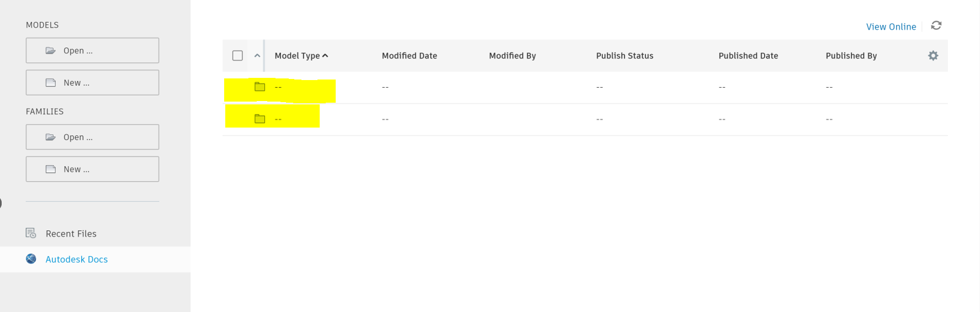Viewport: 980px width, 312px height.
Task: Switch to the Autodesk Docs section
Action: pos(76,259)
